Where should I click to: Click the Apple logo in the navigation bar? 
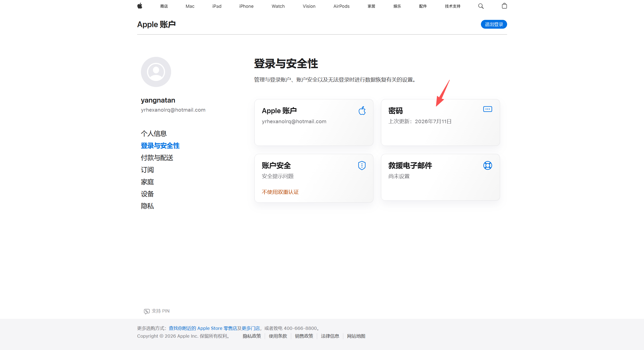click(x=140, y=6)
